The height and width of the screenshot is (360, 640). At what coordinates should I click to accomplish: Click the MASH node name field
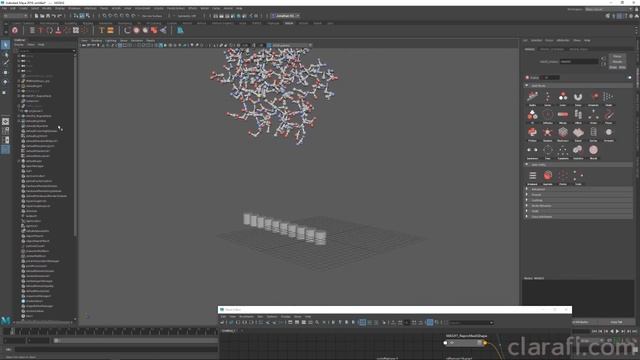[x=579, y=62]
